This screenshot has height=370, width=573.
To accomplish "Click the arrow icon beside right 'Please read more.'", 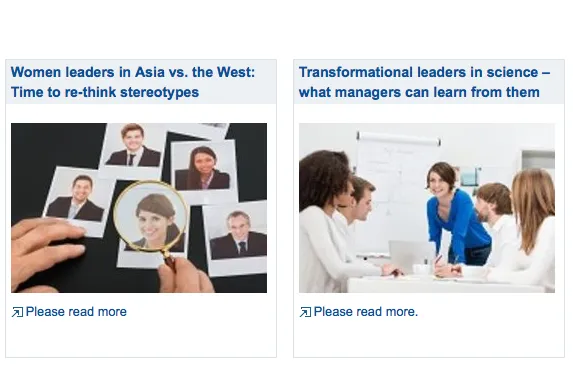I will click(305, 312).
